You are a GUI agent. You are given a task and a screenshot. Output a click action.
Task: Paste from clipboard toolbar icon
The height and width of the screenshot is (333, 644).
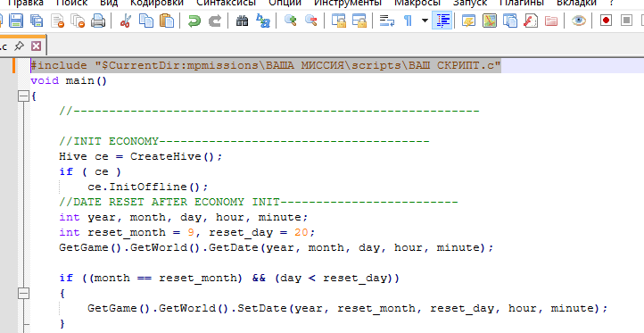(167, 21)
